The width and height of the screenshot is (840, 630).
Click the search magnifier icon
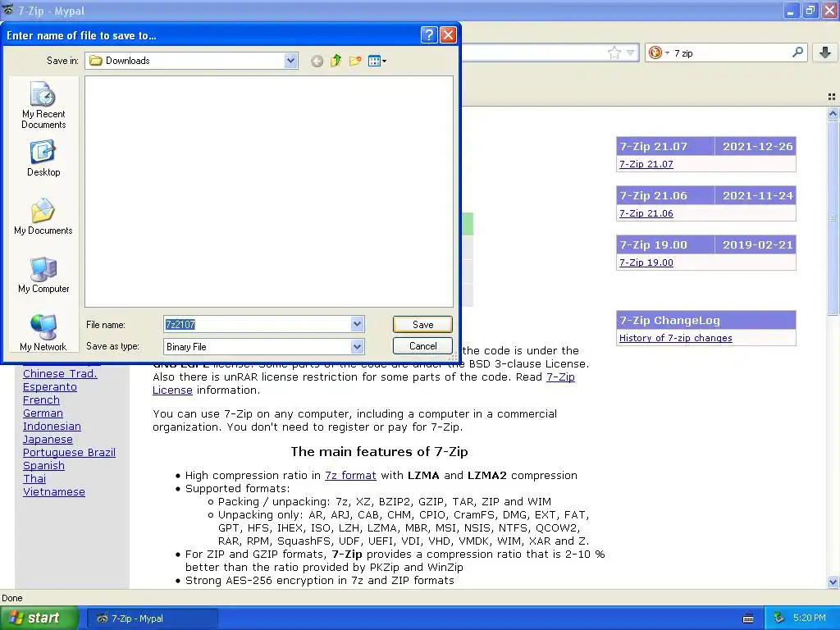click(797, 52)
